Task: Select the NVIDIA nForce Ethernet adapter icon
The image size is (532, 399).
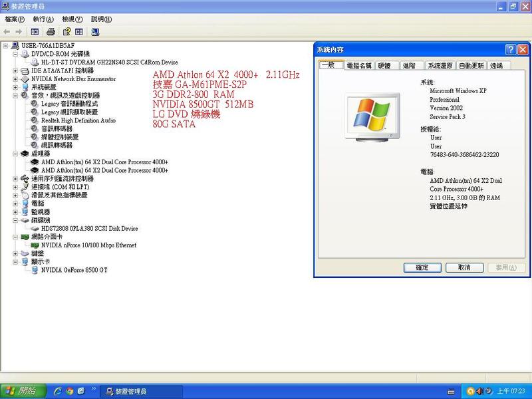Action: (35, 245)
